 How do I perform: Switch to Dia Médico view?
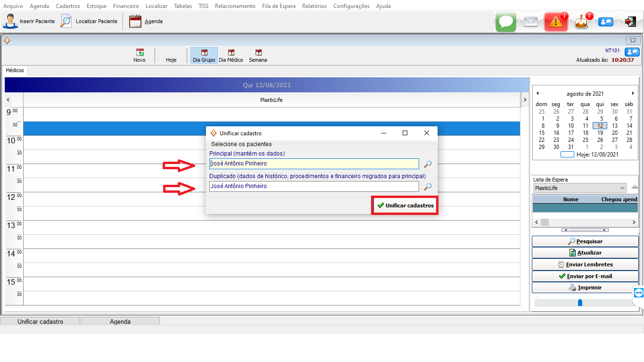pyautogui.click(x=231, y=56)
